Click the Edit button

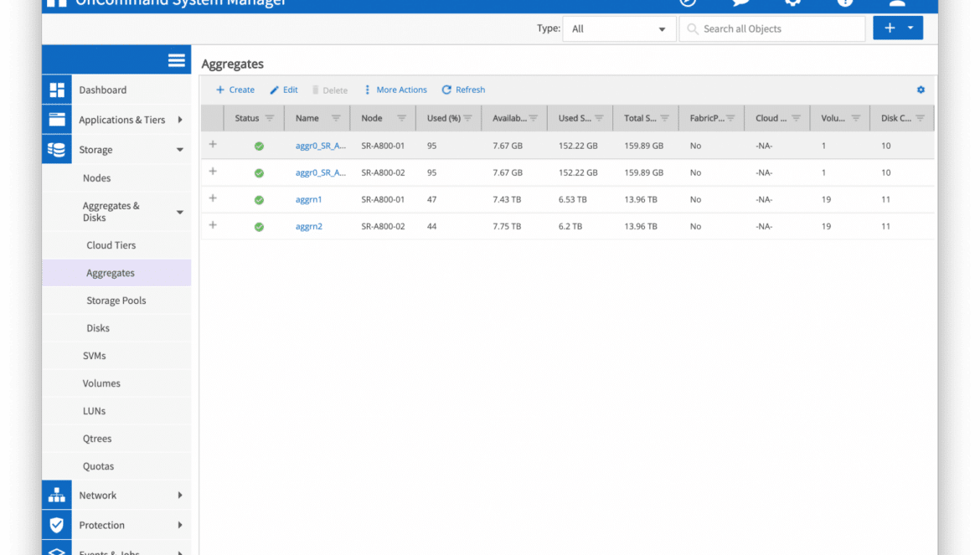click(284, 90)
